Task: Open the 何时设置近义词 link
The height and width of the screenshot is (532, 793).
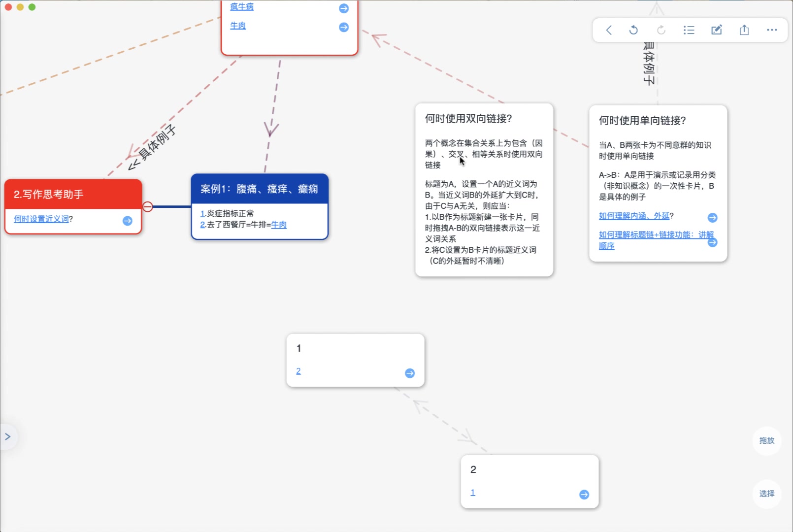Action: (x=41, y=219)
